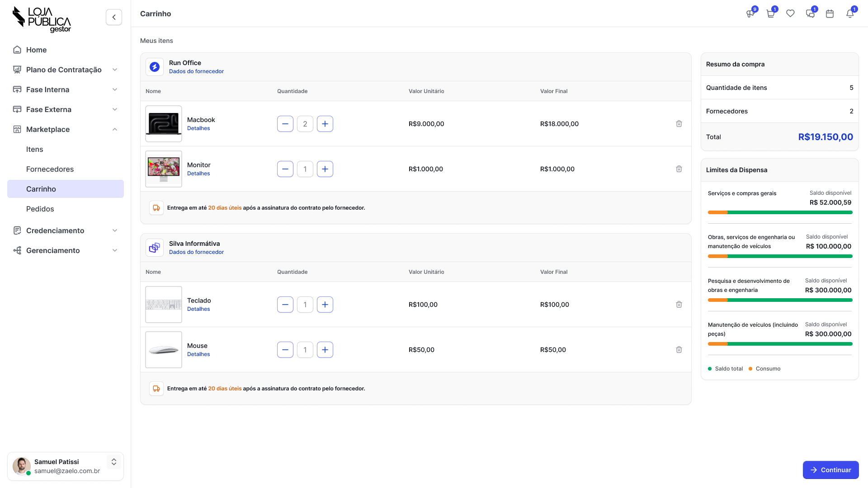Screen dimensions: 868x488
Task: Collapse the sidebar with arrow button
Action: click(114, 17)
